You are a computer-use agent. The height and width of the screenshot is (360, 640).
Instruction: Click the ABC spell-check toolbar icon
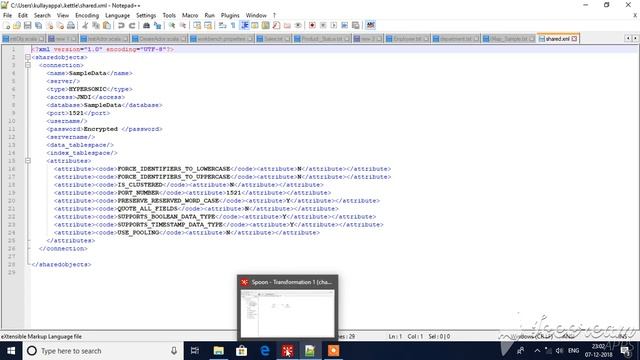[x=370, y=25]
